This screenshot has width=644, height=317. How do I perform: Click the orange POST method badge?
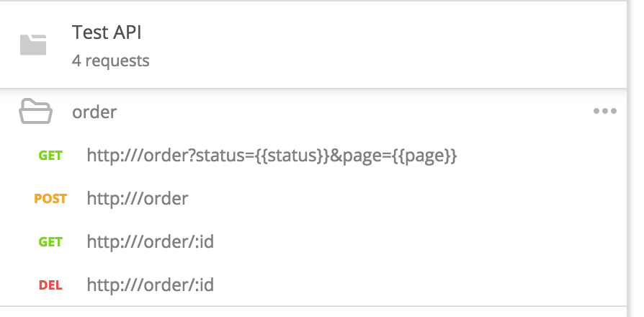point(50,199)
